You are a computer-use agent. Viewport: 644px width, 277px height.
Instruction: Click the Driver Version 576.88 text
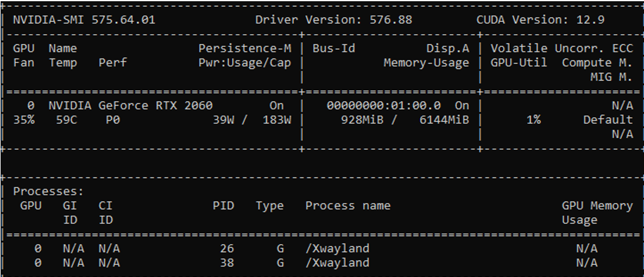(333, 20)
